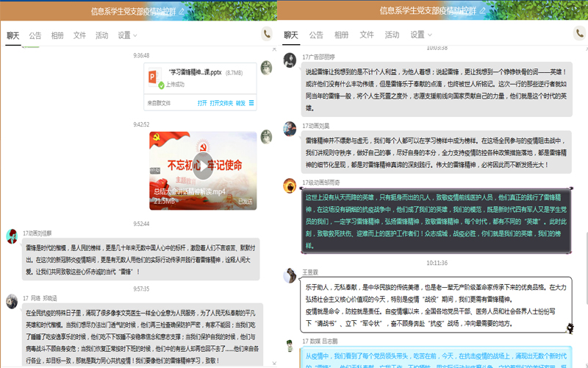Image resolution: width=588 pixels, height=368 pixels.
Task: Click 刘佳麒's message bubble about 雷锋是时代的楷模
Action: (140, 259)
